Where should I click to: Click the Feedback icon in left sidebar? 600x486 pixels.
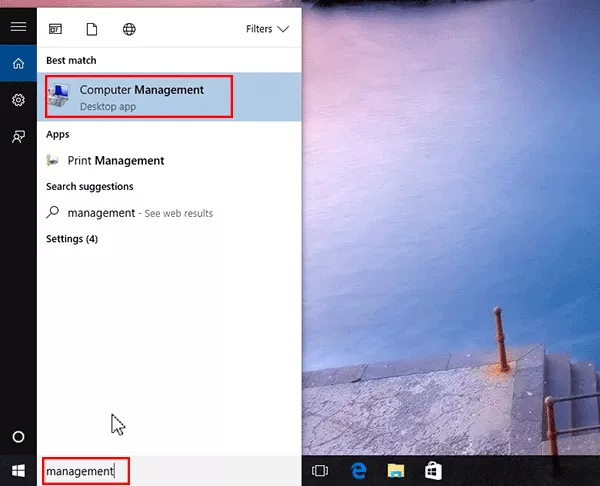click(18, 137)
